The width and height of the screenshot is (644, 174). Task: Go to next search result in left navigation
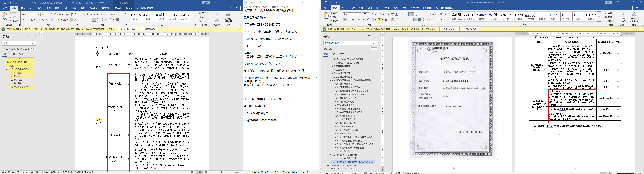[34, 49]
